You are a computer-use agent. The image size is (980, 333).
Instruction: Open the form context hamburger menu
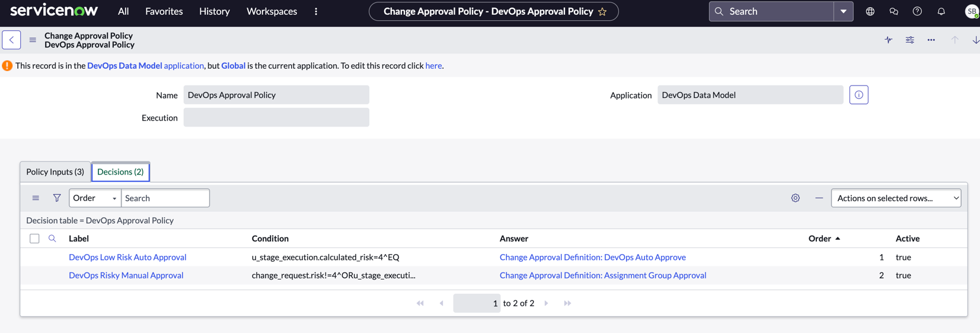[33, 40]
